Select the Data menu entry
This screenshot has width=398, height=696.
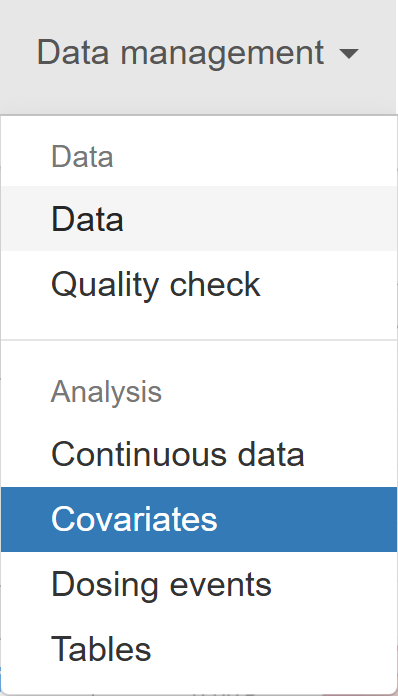coord(199,219)
